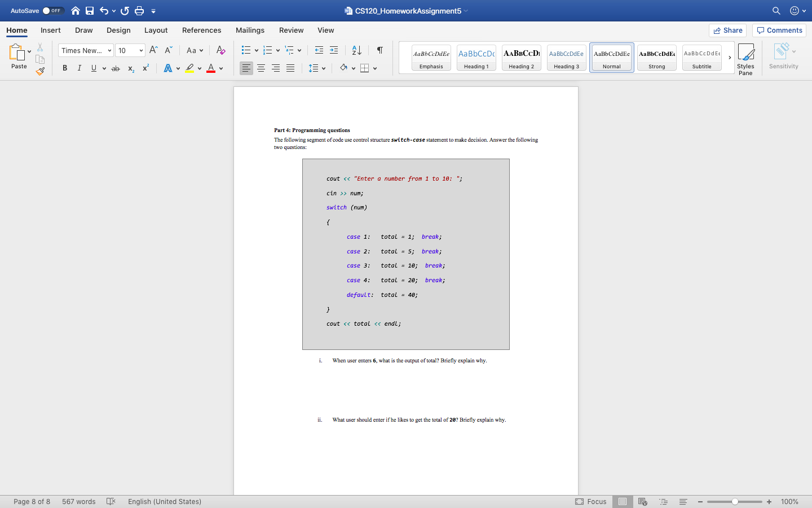812x508 pixels.
Task: Open the font name dropdown
Action: pyautogui.click(x=85, y=50)
